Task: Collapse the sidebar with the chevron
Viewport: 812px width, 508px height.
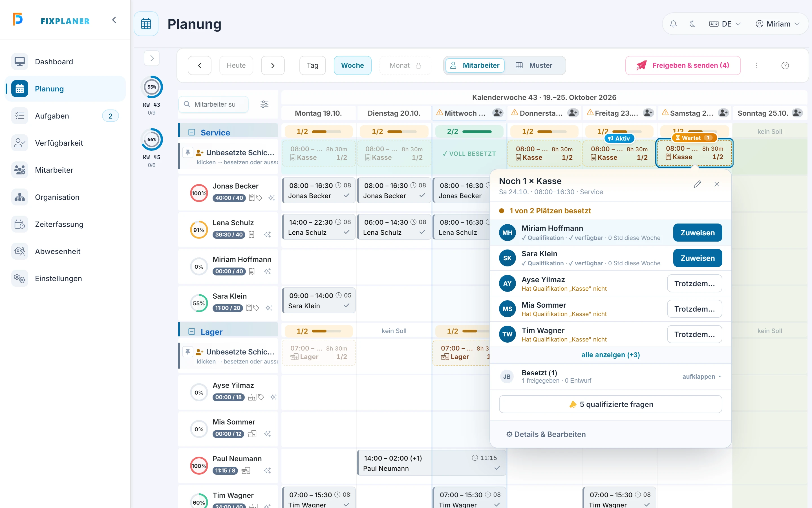Action: 114,20
